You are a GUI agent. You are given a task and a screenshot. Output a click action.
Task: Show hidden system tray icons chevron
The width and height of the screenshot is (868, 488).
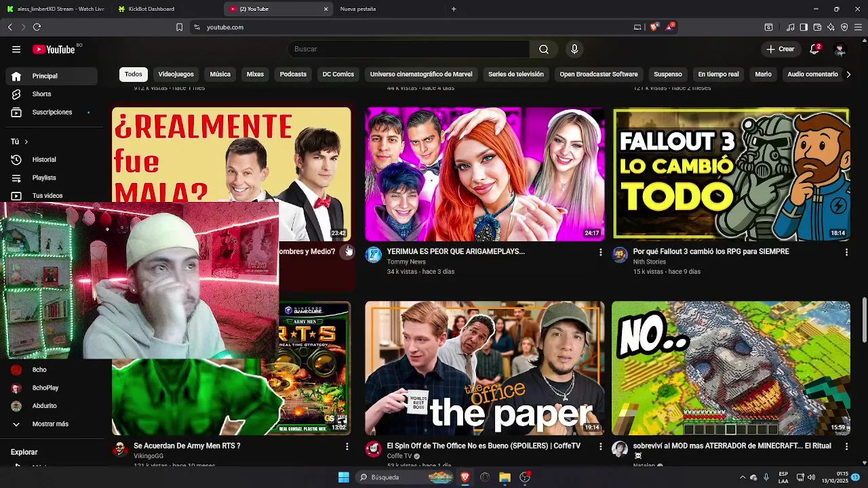(x=743, y=477)
